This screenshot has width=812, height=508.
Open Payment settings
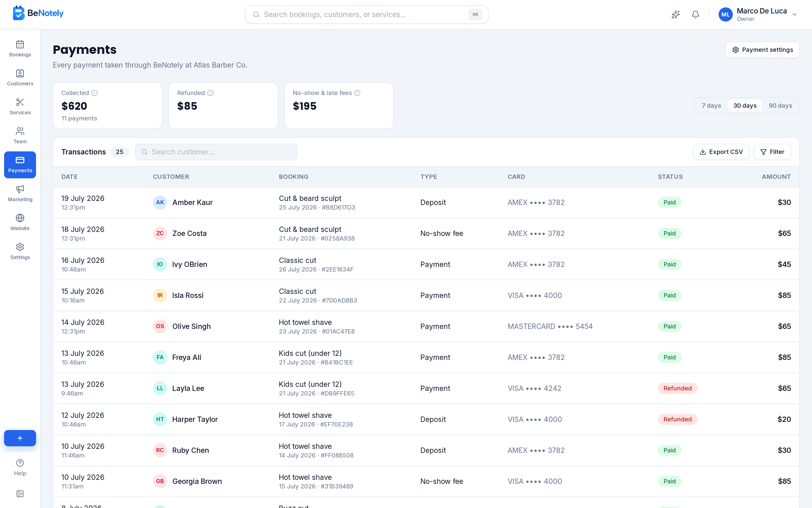click(762, 50)
